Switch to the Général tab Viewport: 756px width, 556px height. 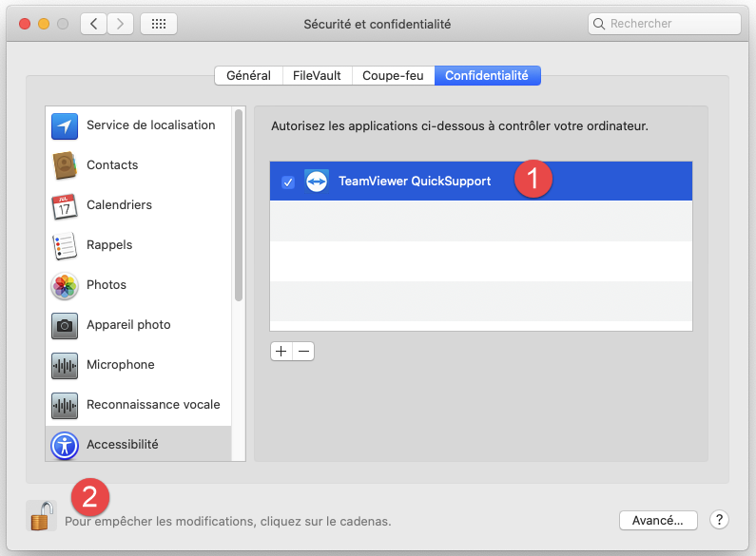248,76
